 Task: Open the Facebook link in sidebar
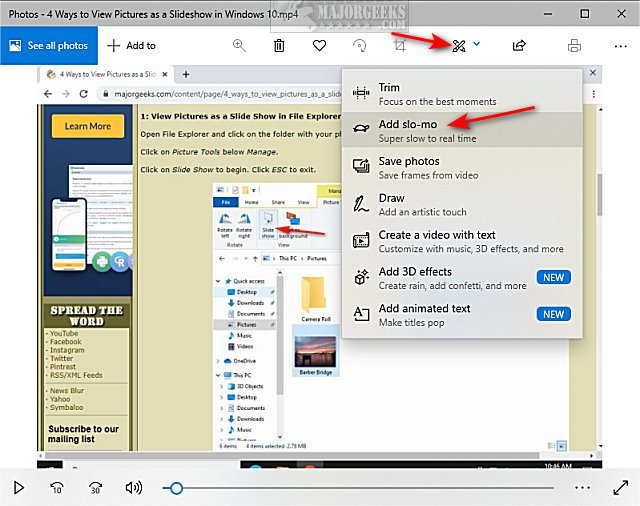(x=66, y=342)
